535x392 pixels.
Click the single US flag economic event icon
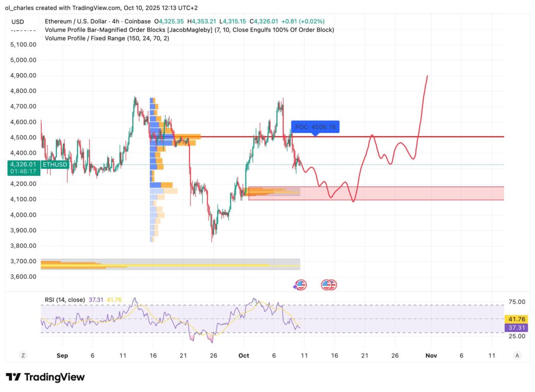(301, 284)
